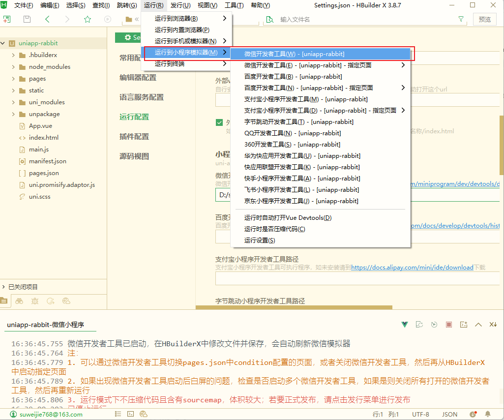Expand the unpackage folder
The height and width of the screenshot is (420, 504).
tap(13, 114)
